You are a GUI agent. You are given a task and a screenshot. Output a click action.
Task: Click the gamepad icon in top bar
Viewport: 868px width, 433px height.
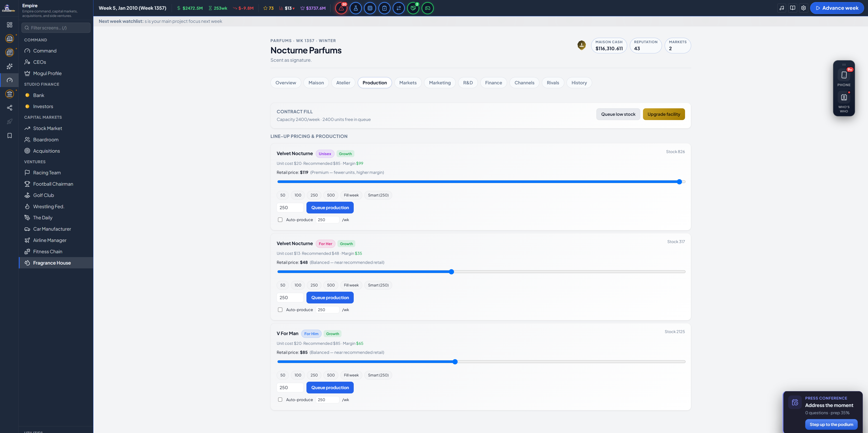coord(428,8)
